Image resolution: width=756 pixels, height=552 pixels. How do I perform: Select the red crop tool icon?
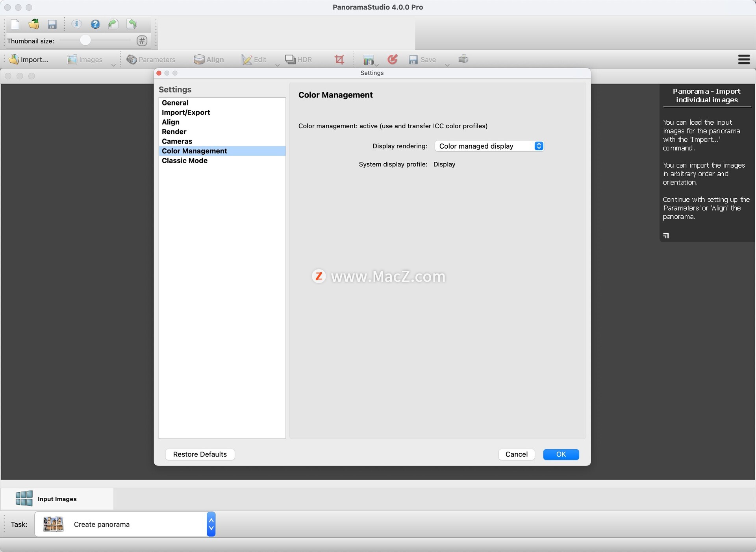coord(339,59)
